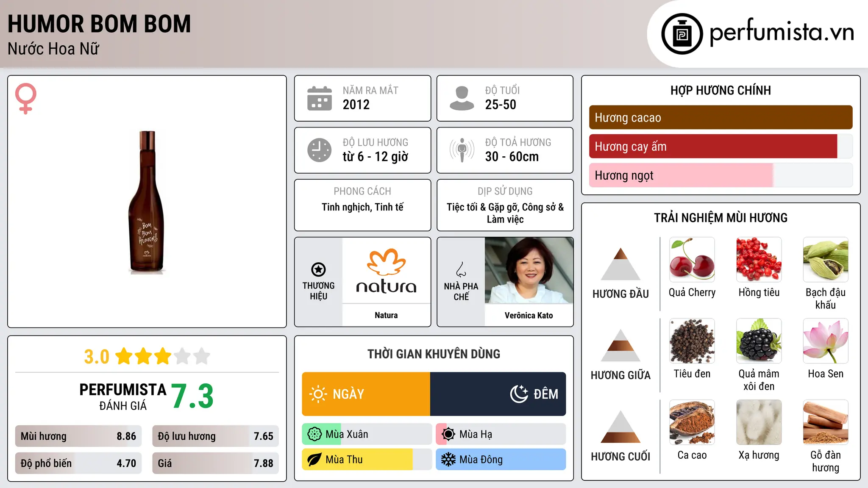Click the 3.0 star rating number
This screenshot has width=868, height=488.
pos(97,357)
